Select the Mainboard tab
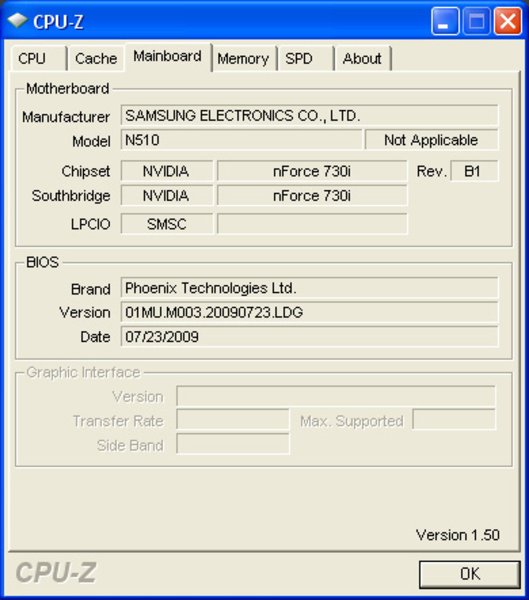This screenshot has width=529, height=600. (168, 57)
